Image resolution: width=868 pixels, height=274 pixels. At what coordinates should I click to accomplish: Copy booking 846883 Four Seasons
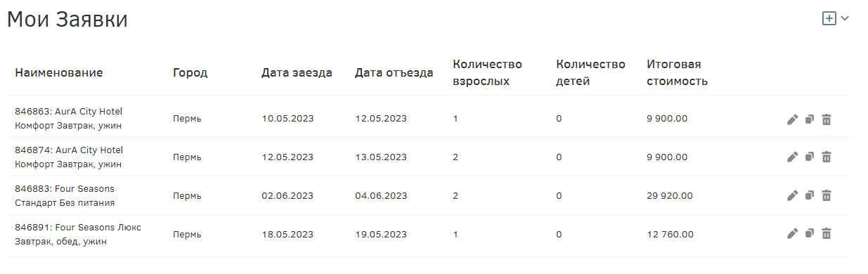(x=809, y=195)
